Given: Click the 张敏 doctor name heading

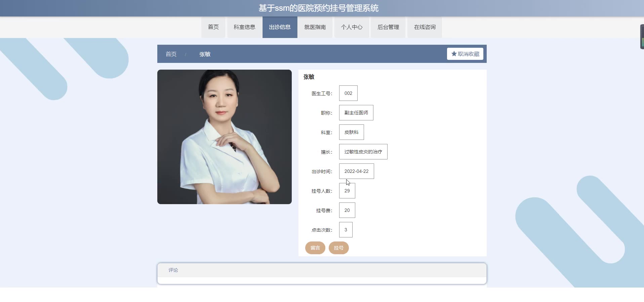Looking at the screenshot, I should coord(309,77).
